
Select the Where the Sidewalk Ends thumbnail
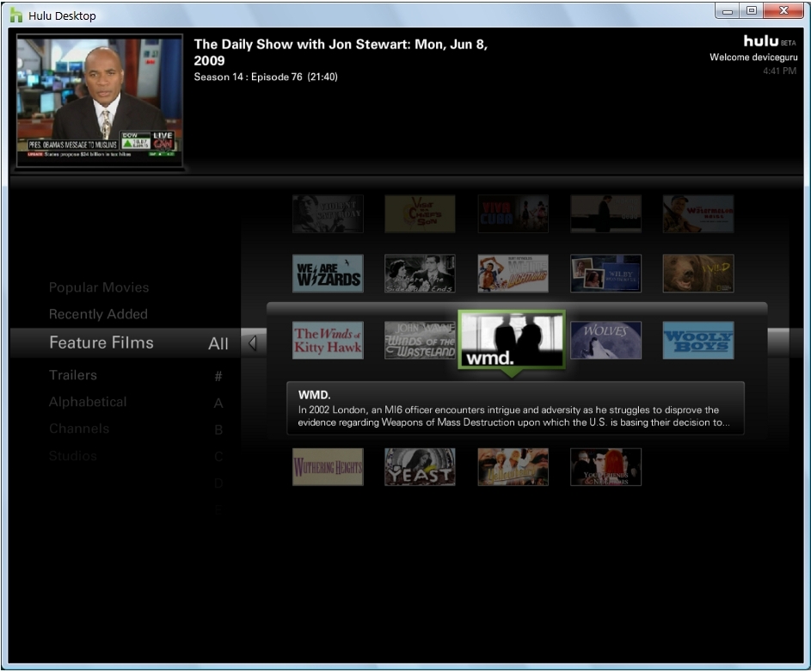click(x=420, y=273)
